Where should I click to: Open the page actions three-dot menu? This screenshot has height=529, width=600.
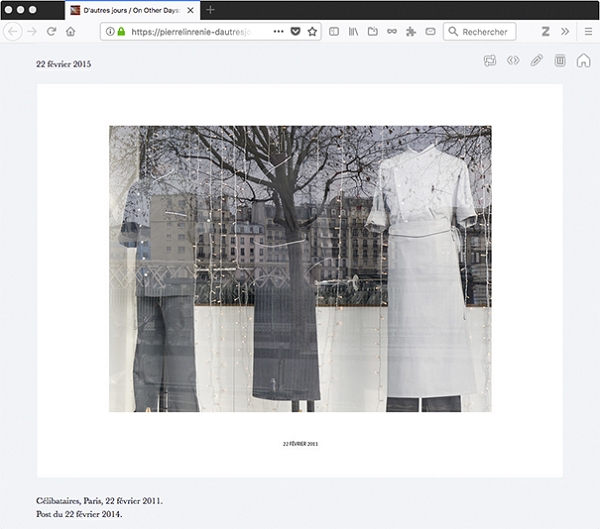click(278, 32)
